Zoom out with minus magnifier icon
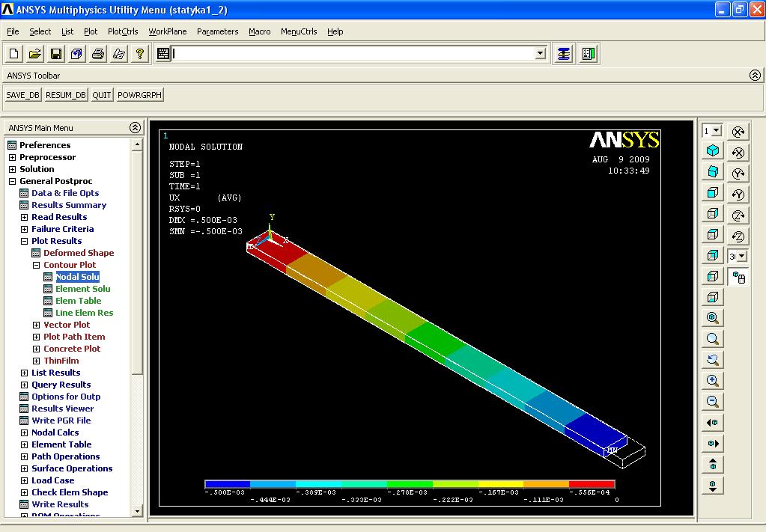This screenshot has width=766, height=532. point(713,402)
